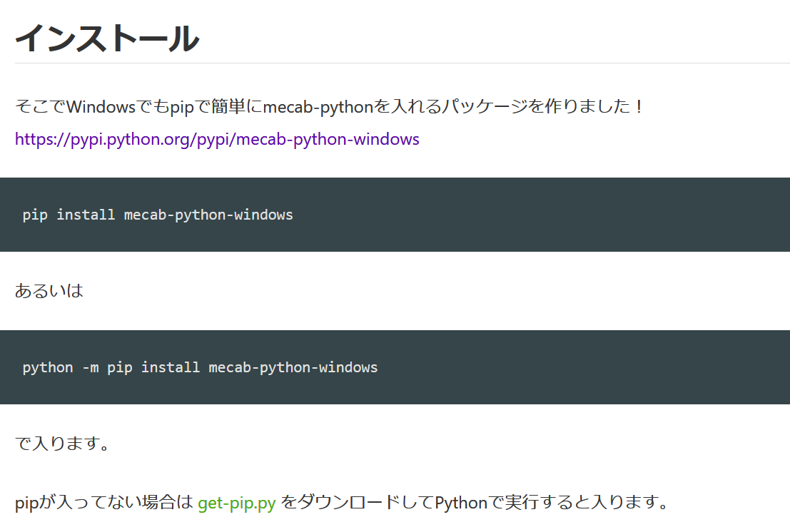Click the python -m pip install command
This screenshot has height=532, width=790.
point(200,367)
